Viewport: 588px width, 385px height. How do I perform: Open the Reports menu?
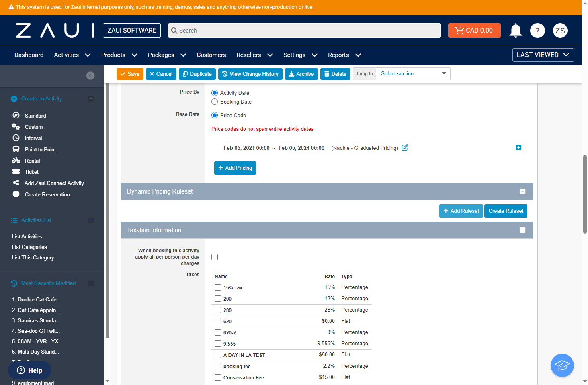(x=344, y=55)
